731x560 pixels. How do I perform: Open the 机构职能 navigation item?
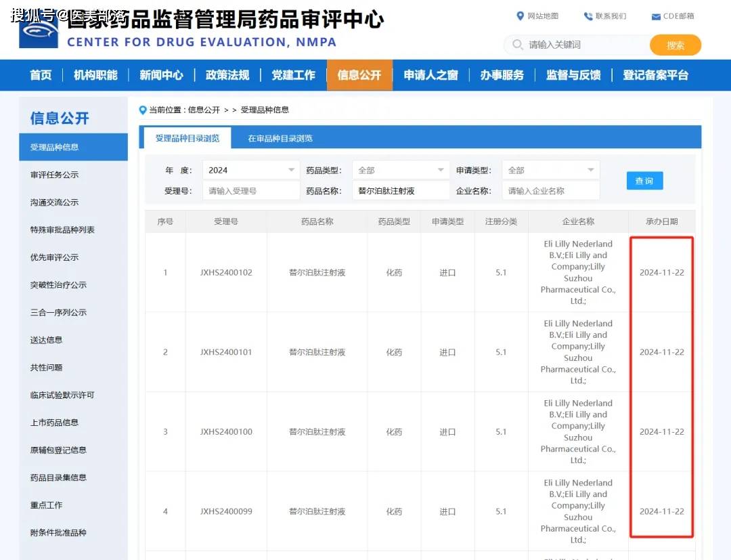[95, 75]
